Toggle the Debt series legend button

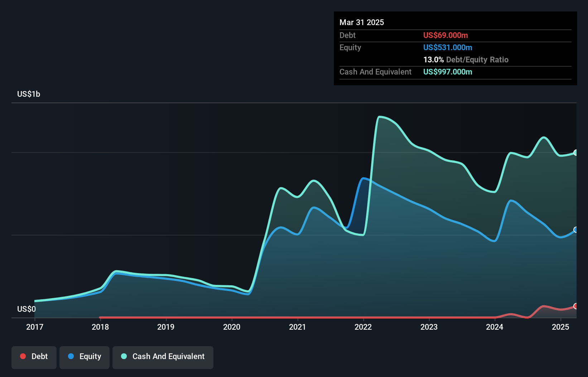tap(34, 357)
